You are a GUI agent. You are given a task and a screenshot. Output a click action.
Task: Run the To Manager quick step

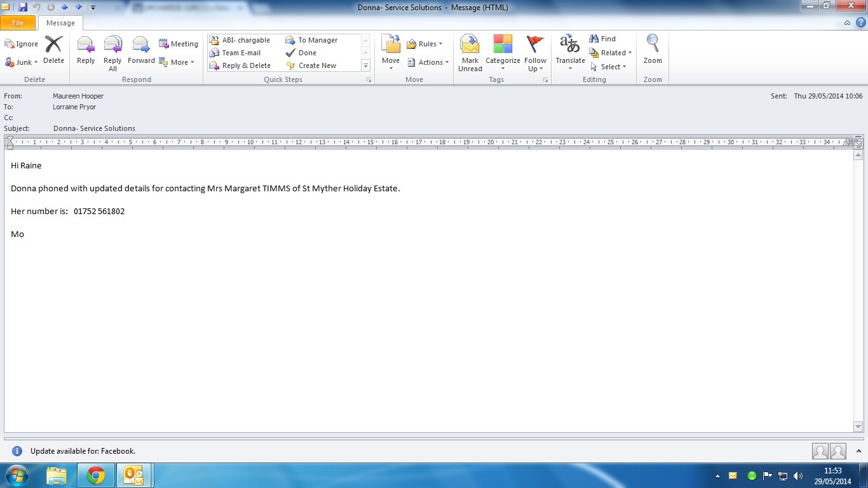click(x=312, y=40)
